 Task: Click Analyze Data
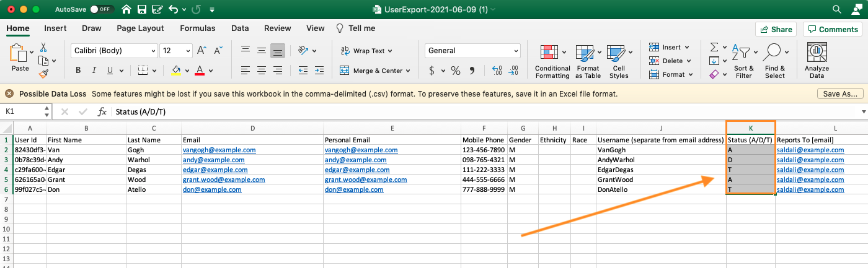817,61
